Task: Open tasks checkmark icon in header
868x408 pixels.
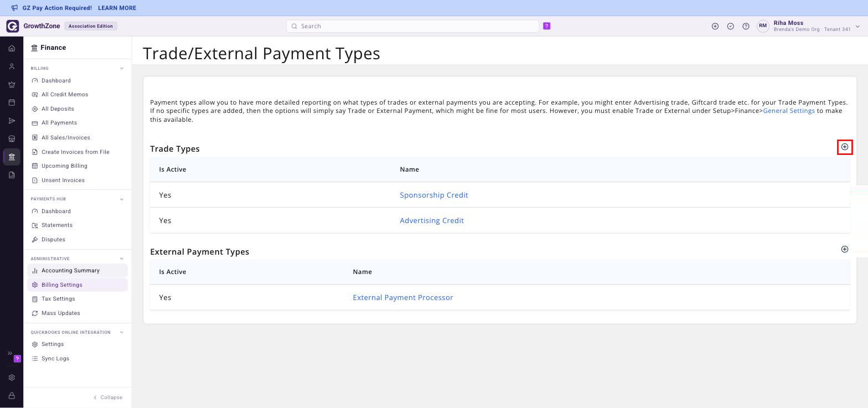Action: [x=731, y=26]
